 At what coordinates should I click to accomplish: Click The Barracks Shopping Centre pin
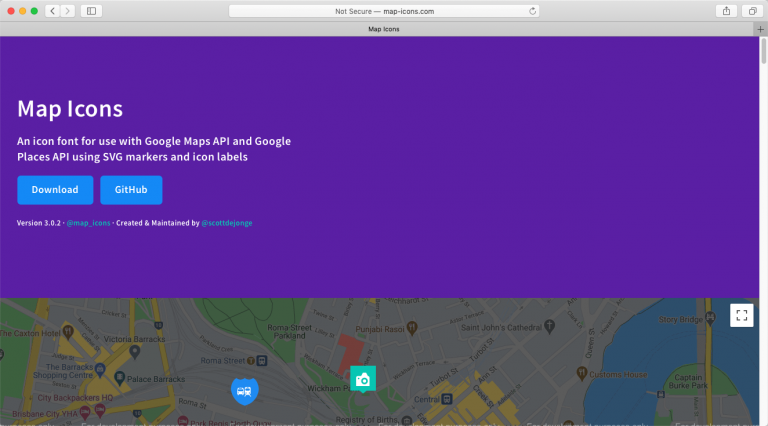pyautogui.click(x=100, y=370)
